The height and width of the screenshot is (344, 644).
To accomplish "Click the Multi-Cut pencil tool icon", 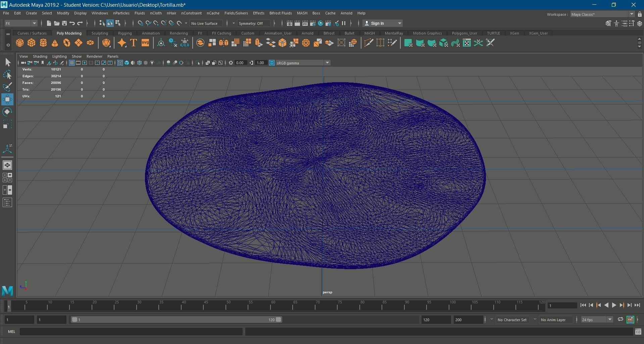I will click(368, 43).
